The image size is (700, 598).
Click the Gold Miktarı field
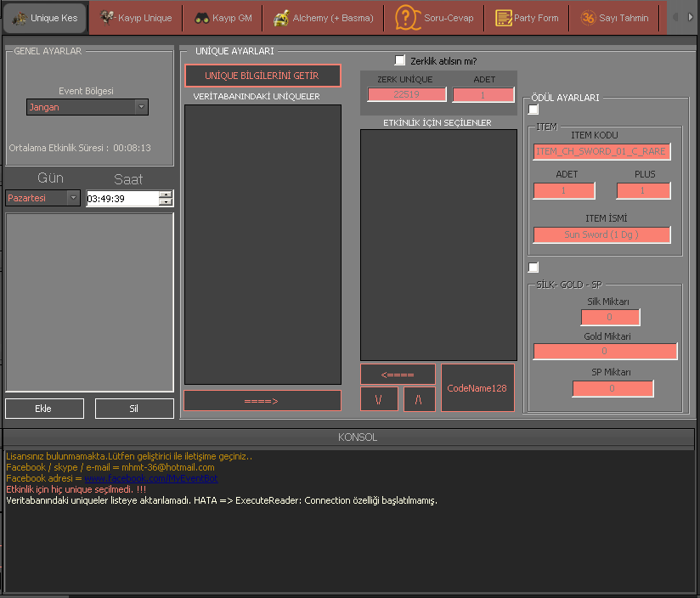pyautogui.click(x=605, y=351)
